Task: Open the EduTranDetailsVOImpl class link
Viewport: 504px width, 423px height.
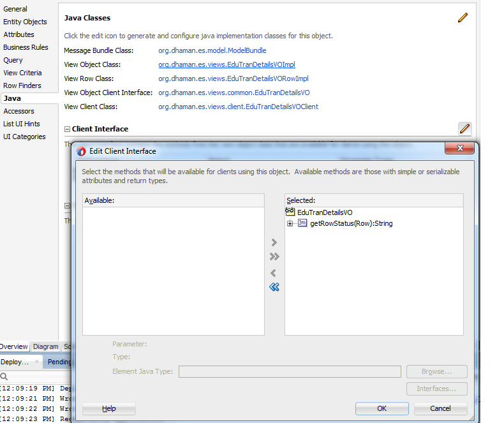Action: pyautogui.click(x=226, y=64)
